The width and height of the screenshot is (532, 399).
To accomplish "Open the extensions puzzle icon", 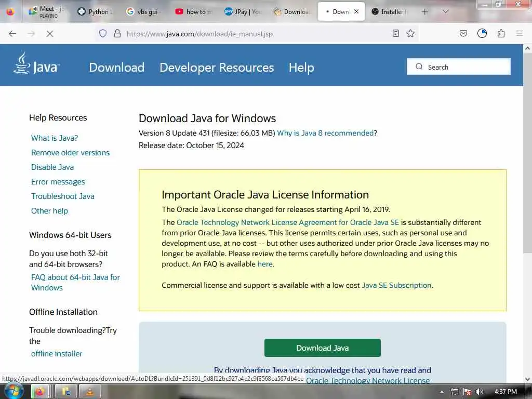I will (501, 33).
